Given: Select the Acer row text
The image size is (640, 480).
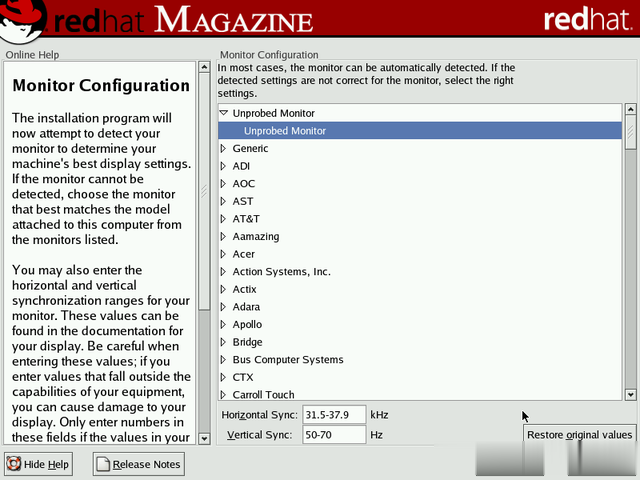Looking at the screenshot, I should (244, 254).
